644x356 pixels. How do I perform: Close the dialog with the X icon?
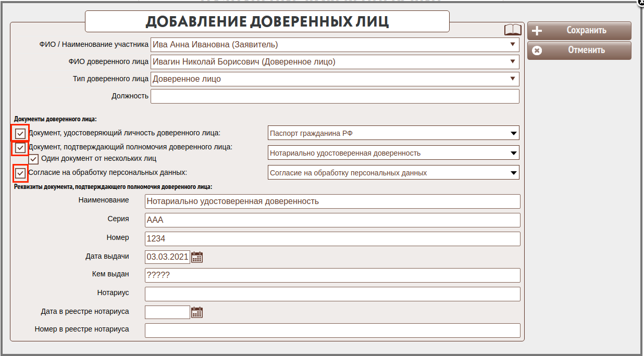coord(640,3)
